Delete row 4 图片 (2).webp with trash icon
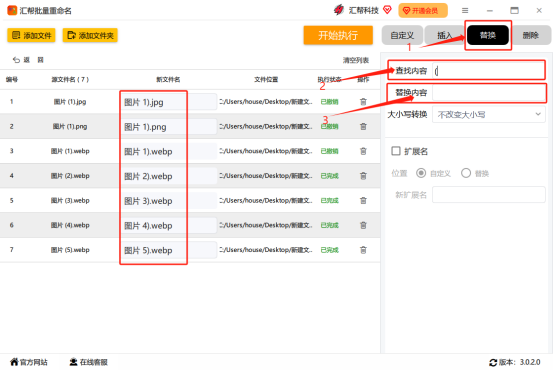The height and width of the screenshot is (370, 554). point(363,176)
